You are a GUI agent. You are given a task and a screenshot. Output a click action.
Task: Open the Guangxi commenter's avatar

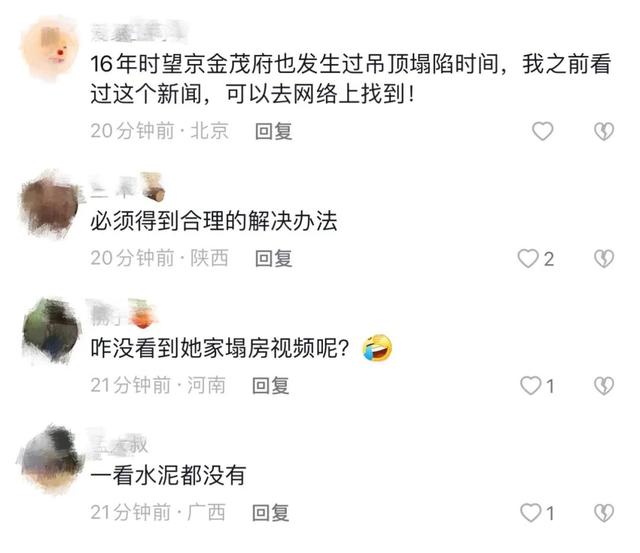pos(51,459)
